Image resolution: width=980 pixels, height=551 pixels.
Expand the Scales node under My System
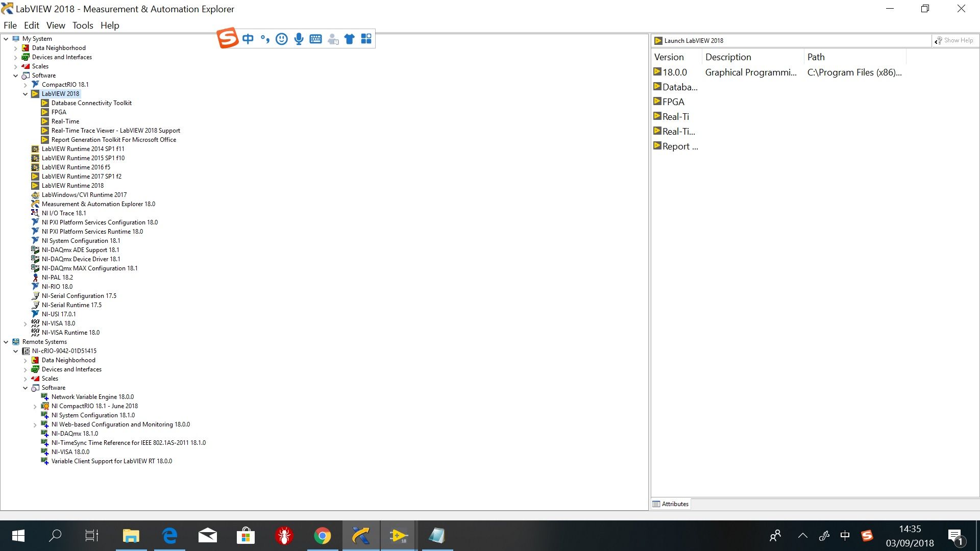[16, 66]
